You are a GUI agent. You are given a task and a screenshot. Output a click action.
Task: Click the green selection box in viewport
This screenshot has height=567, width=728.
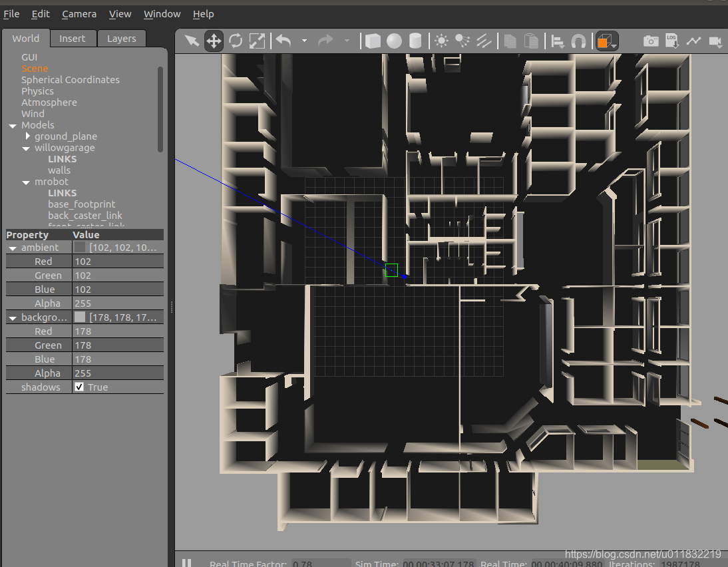pos(391,270)
